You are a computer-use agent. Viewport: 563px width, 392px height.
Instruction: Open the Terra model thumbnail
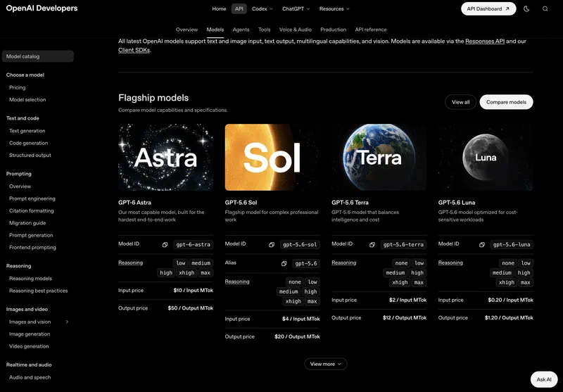[x=379, y=157]
